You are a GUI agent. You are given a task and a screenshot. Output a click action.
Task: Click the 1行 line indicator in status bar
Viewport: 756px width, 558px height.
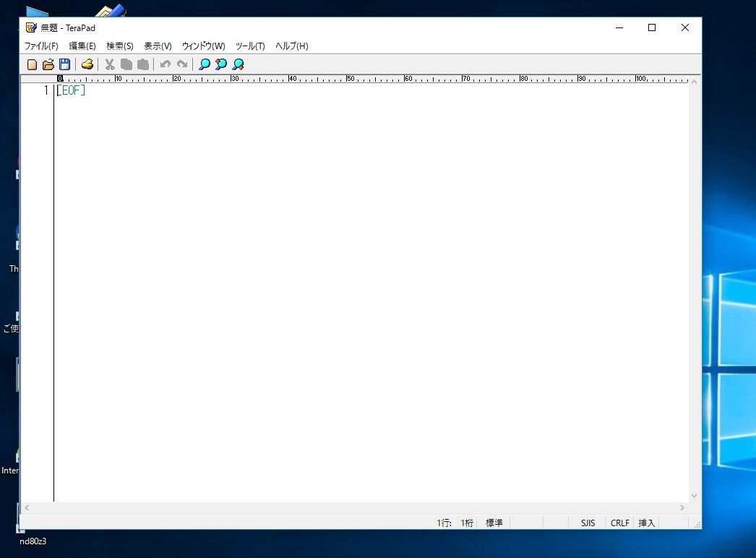point(444,523)
